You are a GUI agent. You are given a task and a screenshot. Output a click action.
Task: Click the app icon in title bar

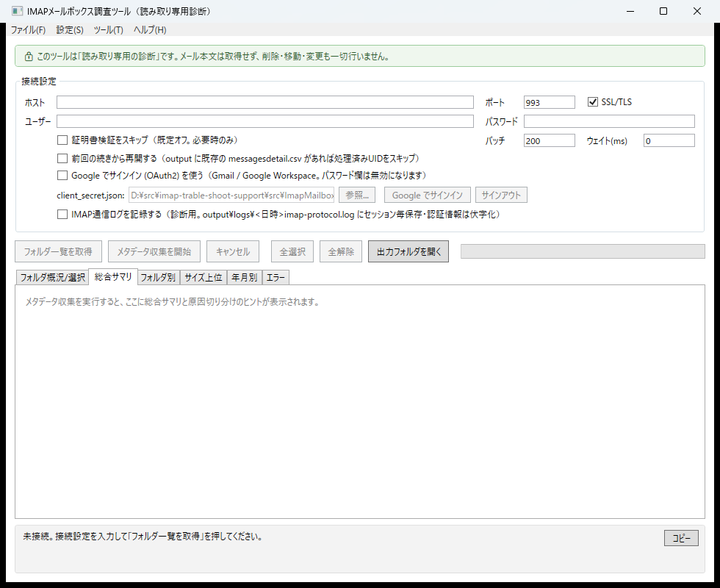coord(17,11)
